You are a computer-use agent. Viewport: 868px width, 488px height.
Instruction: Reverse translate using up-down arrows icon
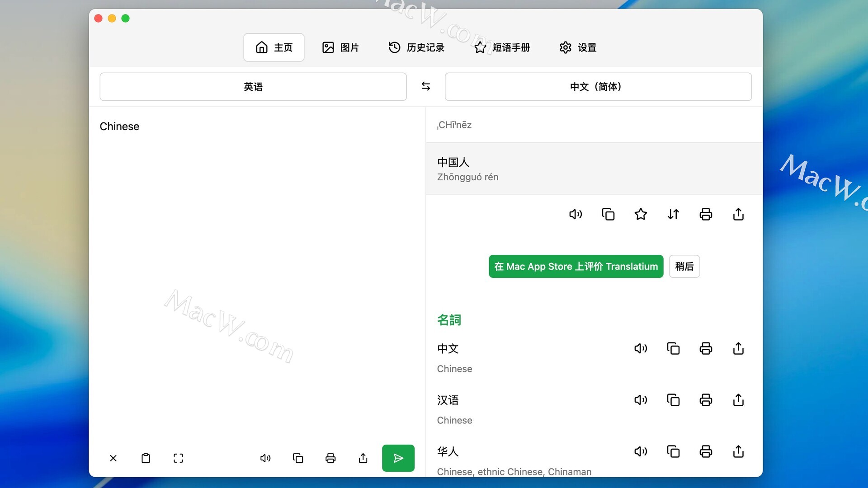coord(673,214)
